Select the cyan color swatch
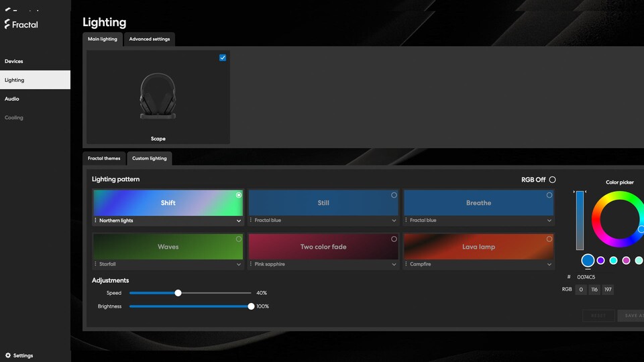Image resolution: width=644 pixels, height=362 pixels. tap(614, 261)
